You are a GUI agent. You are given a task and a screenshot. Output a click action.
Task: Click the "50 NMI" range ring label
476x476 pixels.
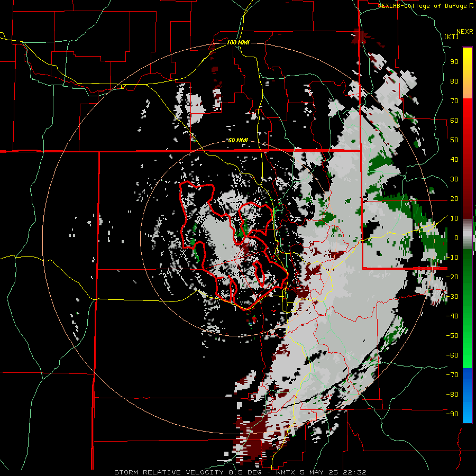tap(238, 140)
